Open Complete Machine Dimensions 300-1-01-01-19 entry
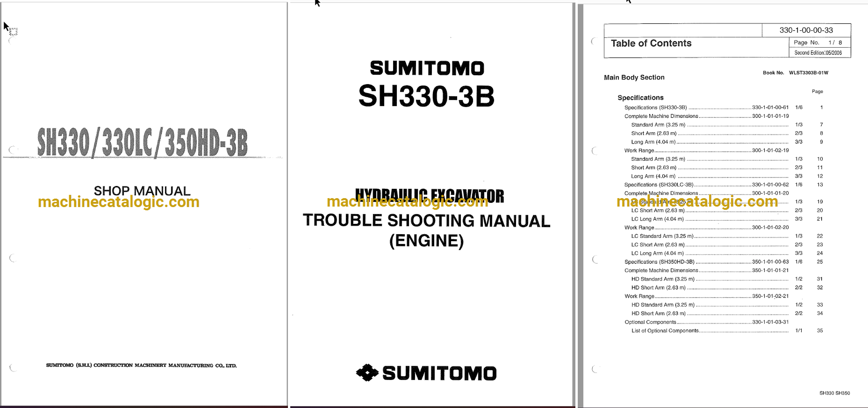868x408 pixels. 707,116
